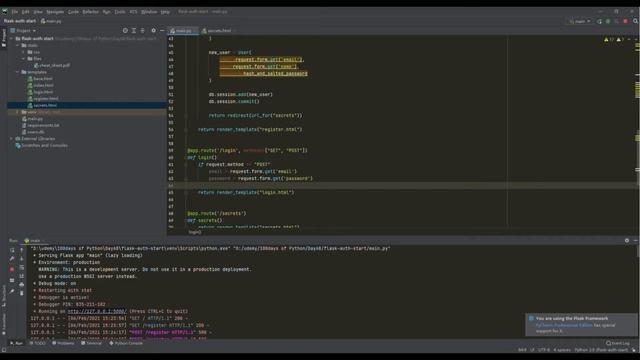The height and width of the screenshot is (360, 640).
Task: Expand the venv folder
Action: 18,112
